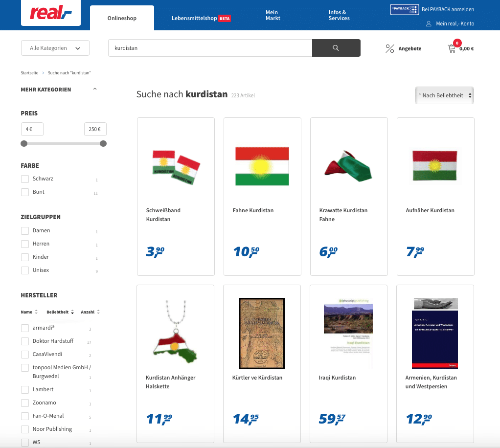Open the shopping cart
500x448 pixels.
(x=453, y=48)
